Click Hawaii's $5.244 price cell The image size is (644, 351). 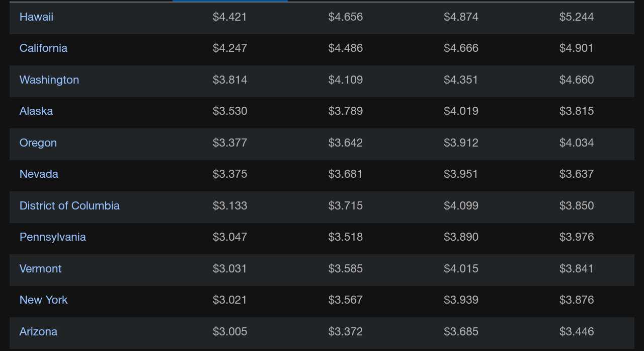pyautogui.click(x=577, y=17)
